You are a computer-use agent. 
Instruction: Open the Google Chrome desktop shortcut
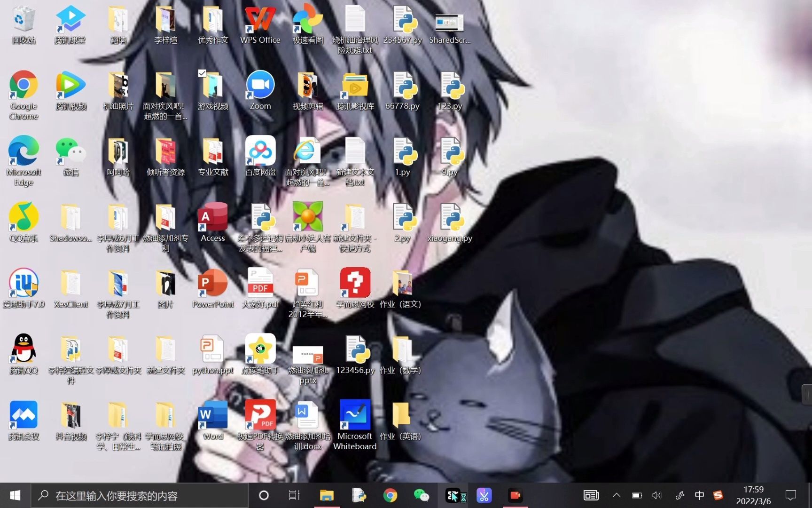coord(23,95)
